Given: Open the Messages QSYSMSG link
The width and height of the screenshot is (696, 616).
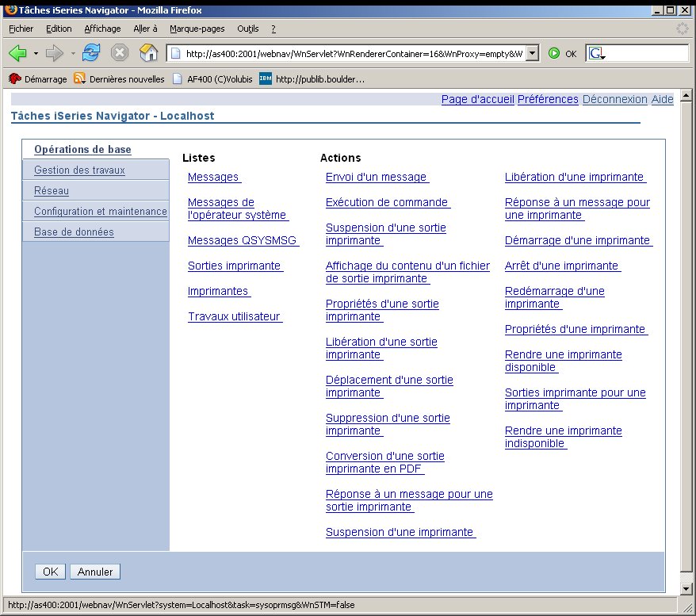Looking at the screenshot, I should click(x=243, y=240).
